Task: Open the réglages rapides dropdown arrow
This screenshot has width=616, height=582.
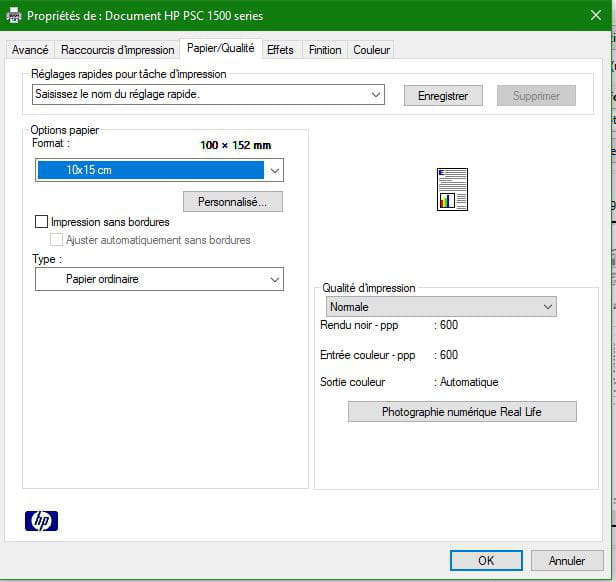Action: click(376, 95)
